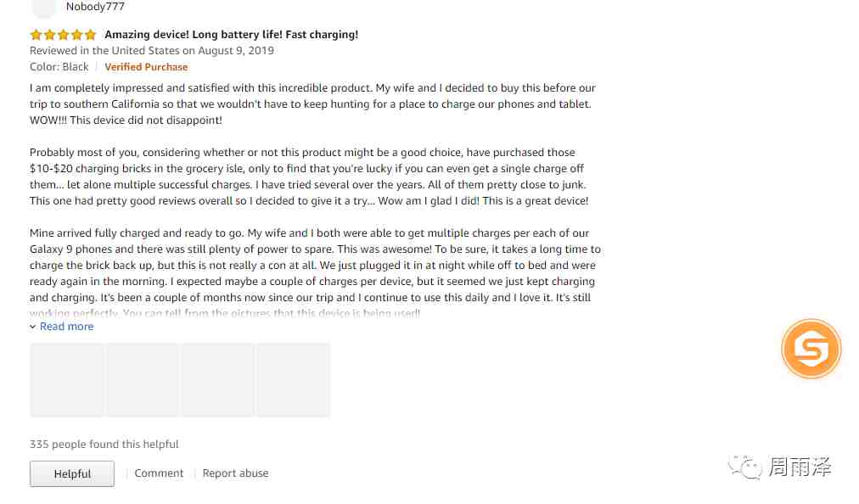Click the orange S floating icon
The image size is (859, 504).
(x=811, y=349)
